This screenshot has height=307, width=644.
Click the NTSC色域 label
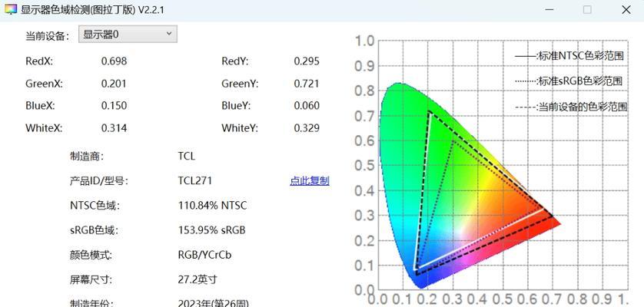point(95,206)
